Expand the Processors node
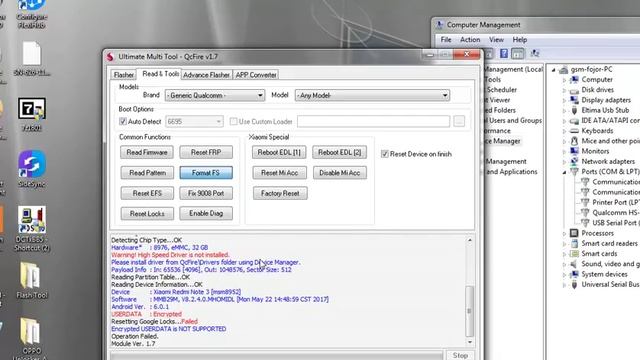 tap(564, 233)
